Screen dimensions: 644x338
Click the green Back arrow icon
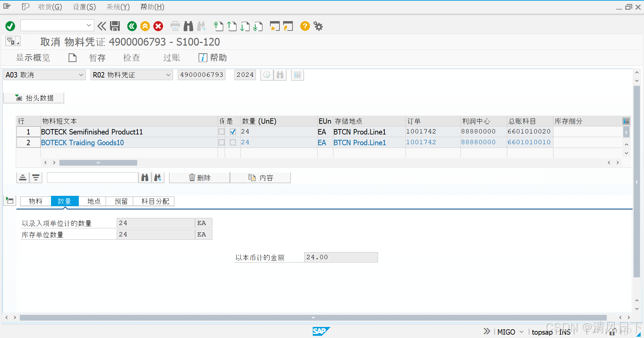(x=132, y=26)
